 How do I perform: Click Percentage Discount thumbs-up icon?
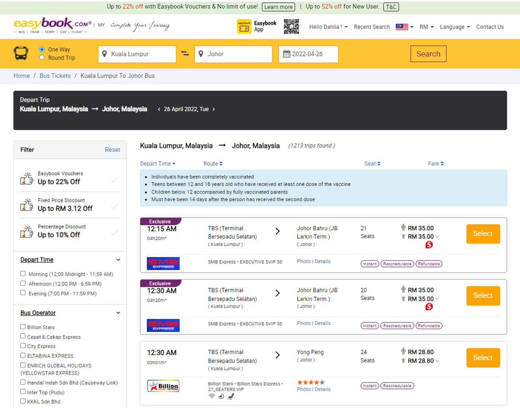click(x=27, y=231)
